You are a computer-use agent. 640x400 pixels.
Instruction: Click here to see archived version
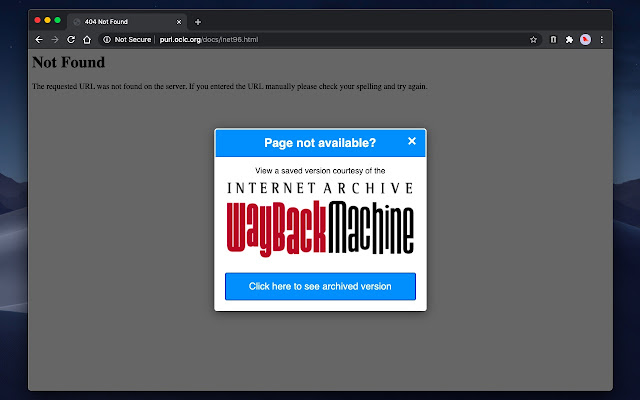320,286
